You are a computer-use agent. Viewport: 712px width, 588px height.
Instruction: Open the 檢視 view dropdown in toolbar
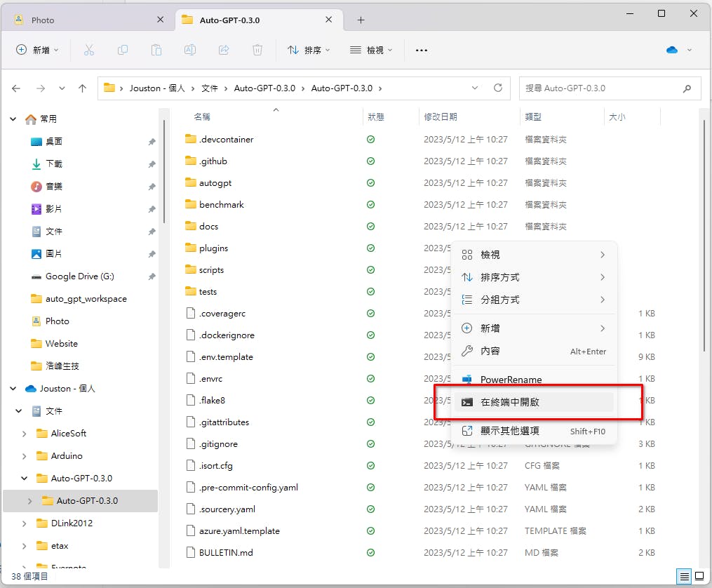tap(372, 50)
